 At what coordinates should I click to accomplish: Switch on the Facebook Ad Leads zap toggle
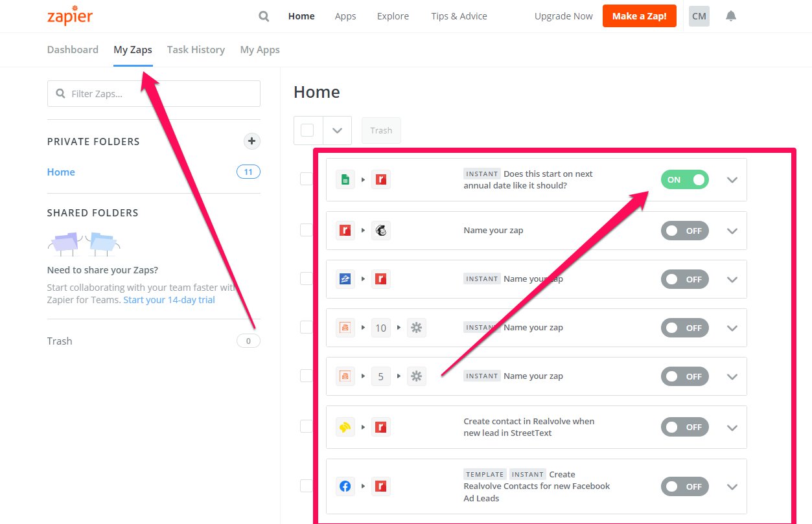685,486
